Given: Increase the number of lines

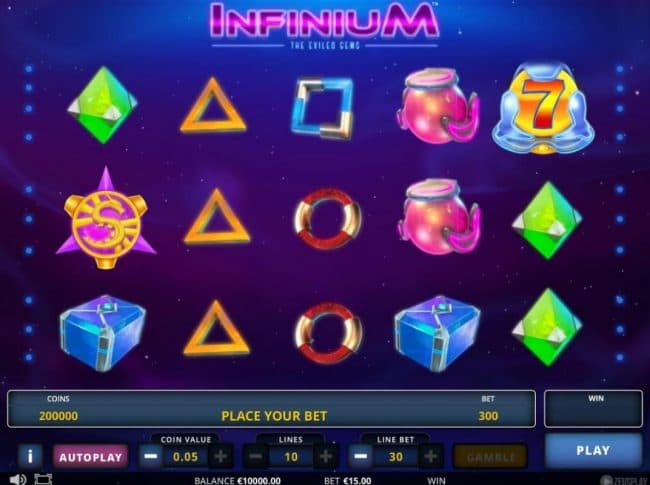Looking at the screenshot, I should (326, 456).
